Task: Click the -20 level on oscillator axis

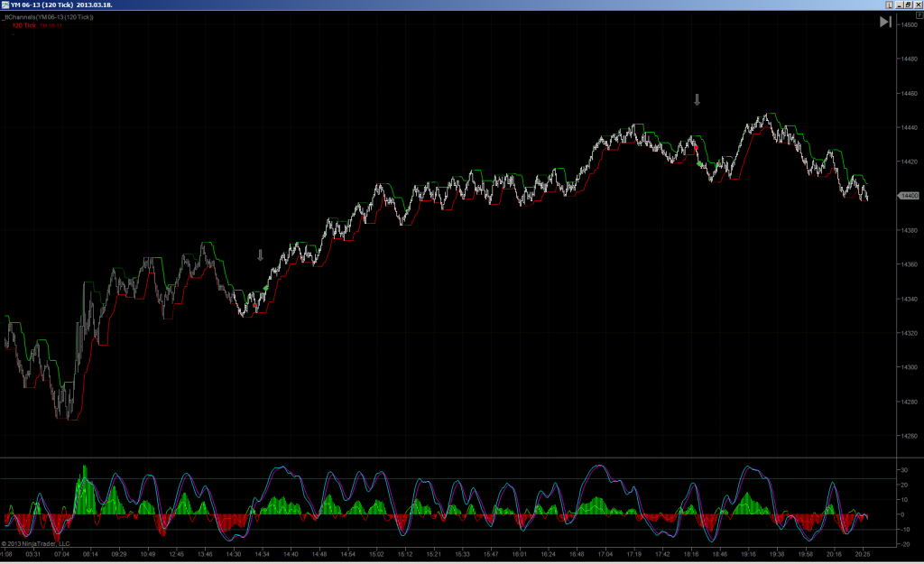Action: click(x=904, y=544)
